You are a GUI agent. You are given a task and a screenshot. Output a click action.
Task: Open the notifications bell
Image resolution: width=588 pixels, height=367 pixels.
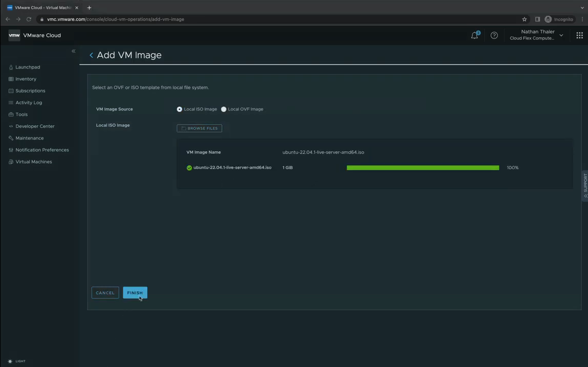tap(475, 35)
